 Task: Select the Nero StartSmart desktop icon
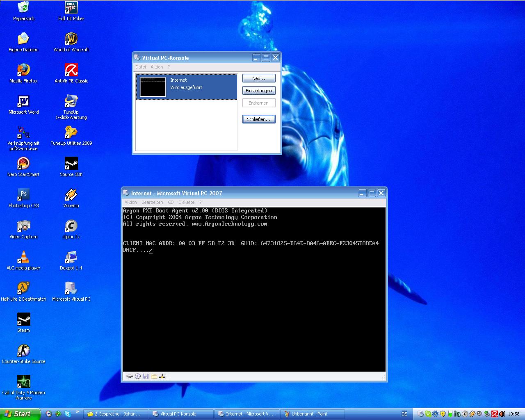pyautogui.click(x=23, y=167)
